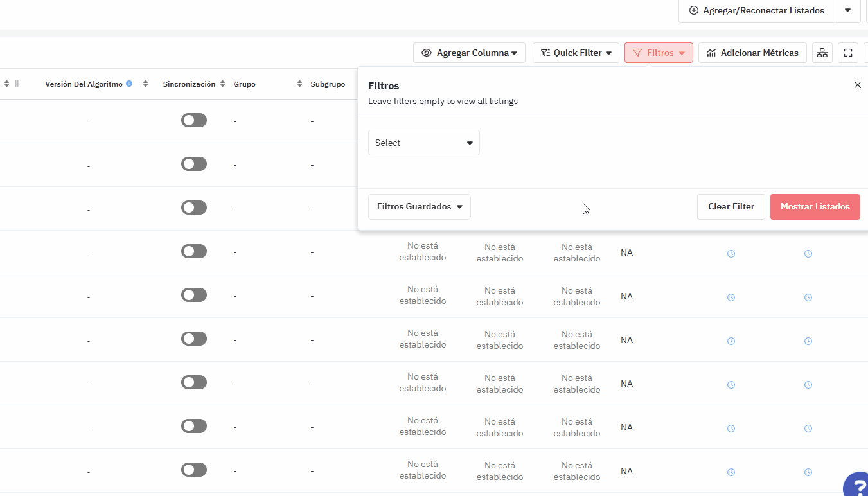Open the help question mark bubble
This screenshot has height=496, width=868.
pos(856,485)
